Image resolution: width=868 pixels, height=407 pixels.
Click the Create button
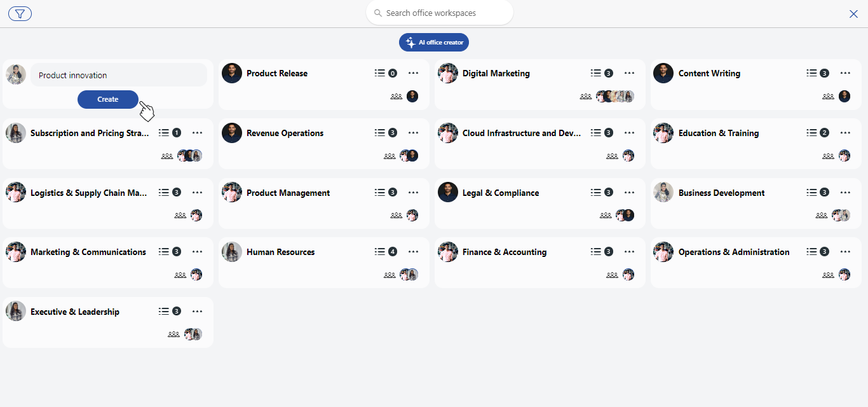coord(107,99)
